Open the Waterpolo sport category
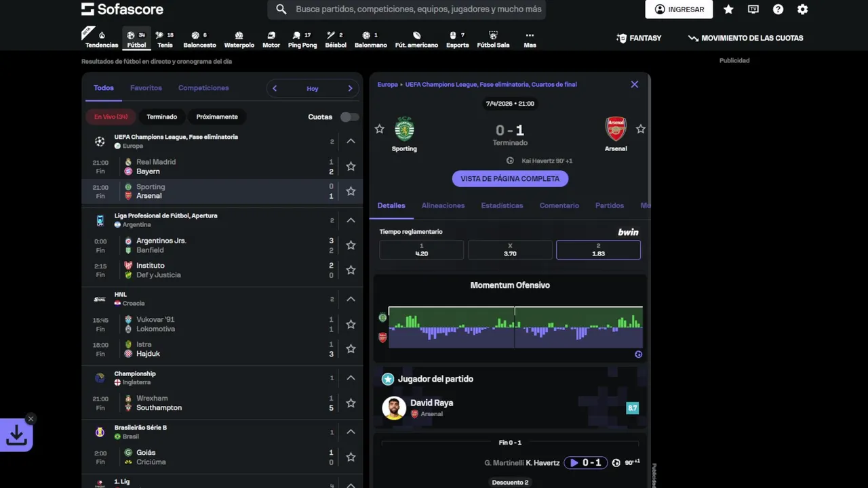The width and height of the screenshot is (868, 488). 239,39
